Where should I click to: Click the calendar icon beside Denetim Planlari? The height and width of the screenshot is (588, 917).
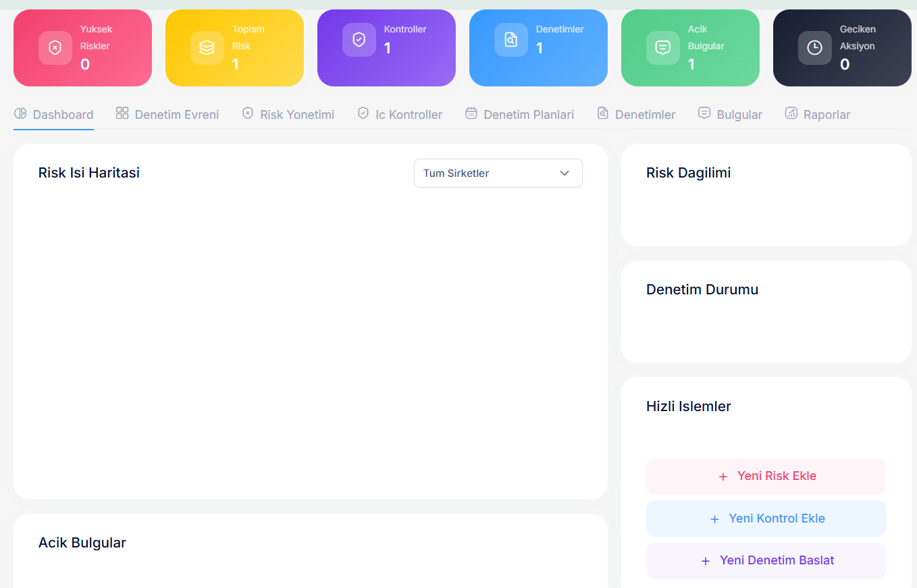[x=471, y=113]
